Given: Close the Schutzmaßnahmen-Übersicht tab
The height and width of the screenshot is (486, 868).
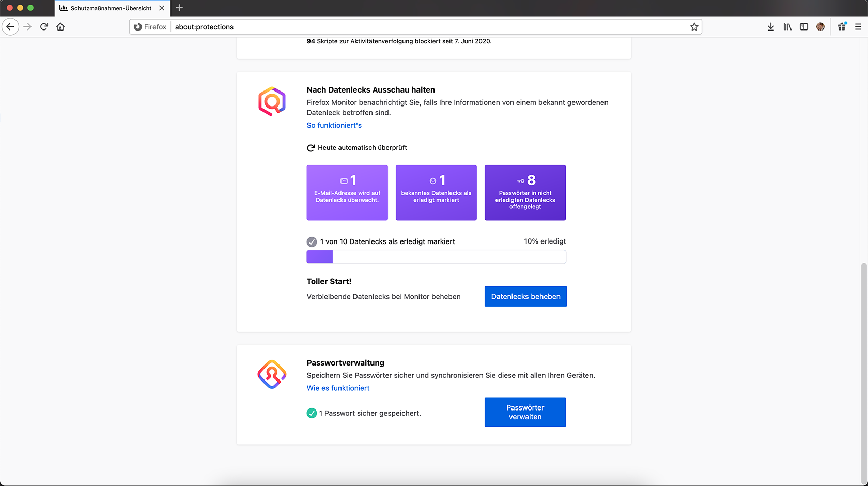Looking at the screenshot, I should point(162,8).
